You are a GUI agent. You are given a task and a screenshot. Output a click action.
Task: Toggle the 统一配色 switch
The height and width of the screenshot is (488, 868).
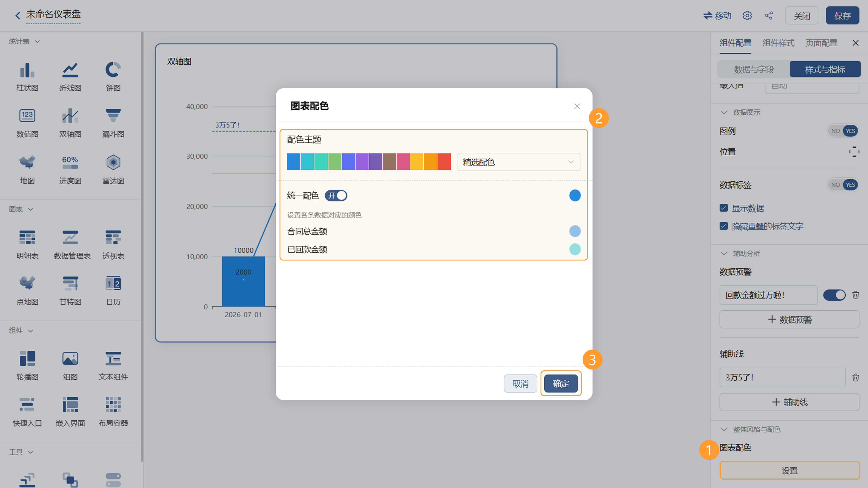pyautogui.click(x=336, y=195)
